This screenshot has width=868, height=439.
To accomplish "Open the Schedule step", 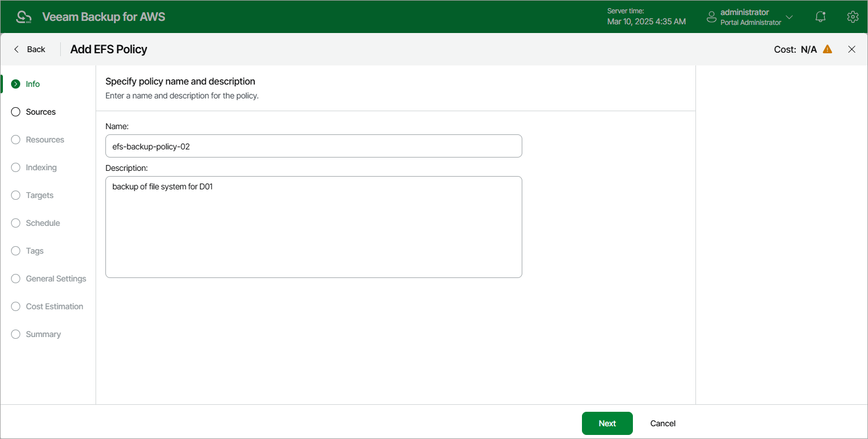I will click(16, 223).
